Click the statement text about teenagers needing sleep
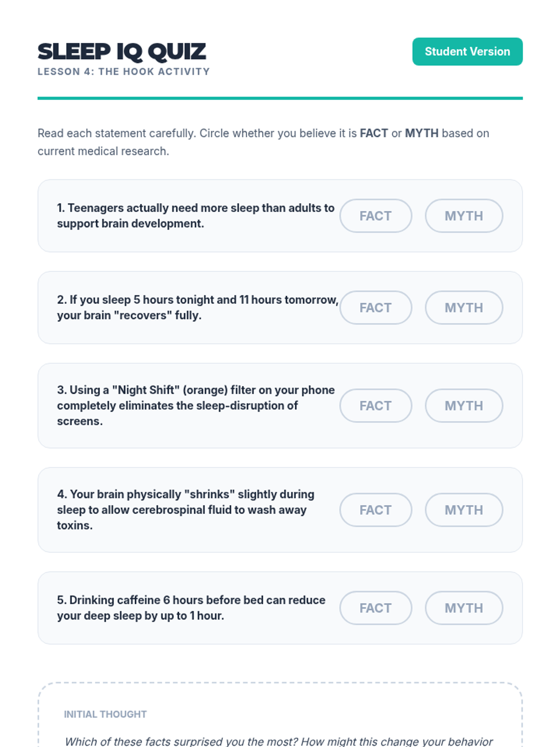560x747 pixels. click(x=196, y=216)
